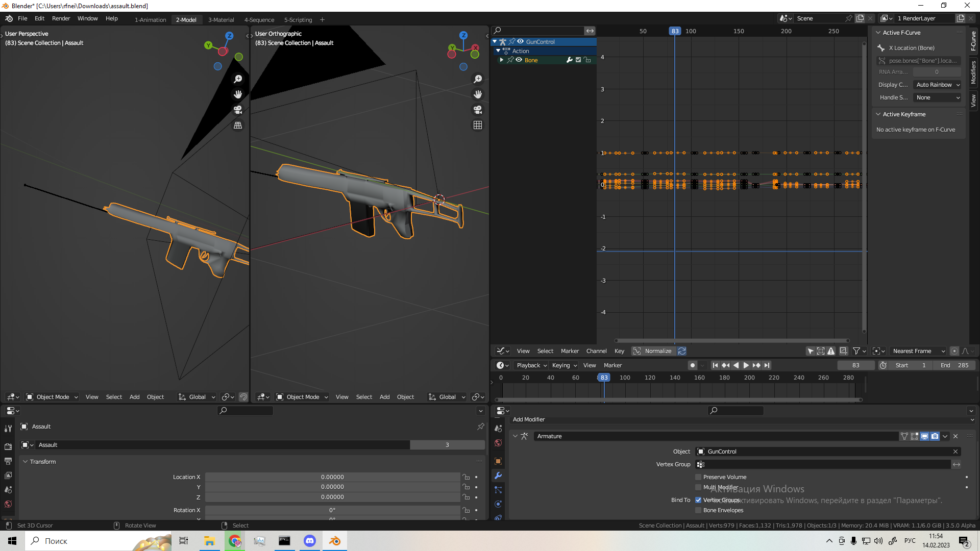Toggle Armature modifier edit mode display
980x551 pixels.
click(x=914, y=436)
